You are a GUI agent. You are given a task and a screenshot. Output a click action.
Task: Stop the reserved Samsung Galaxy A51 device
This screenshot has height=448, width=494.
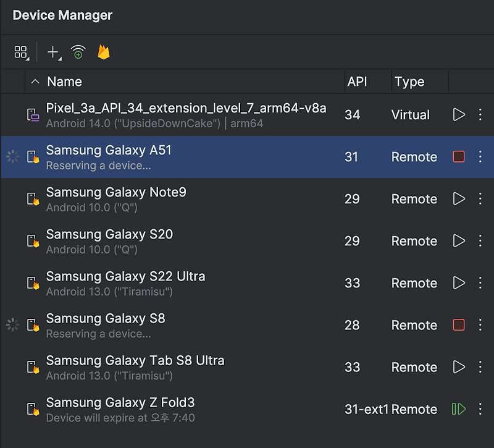click(x=459, y=157)
